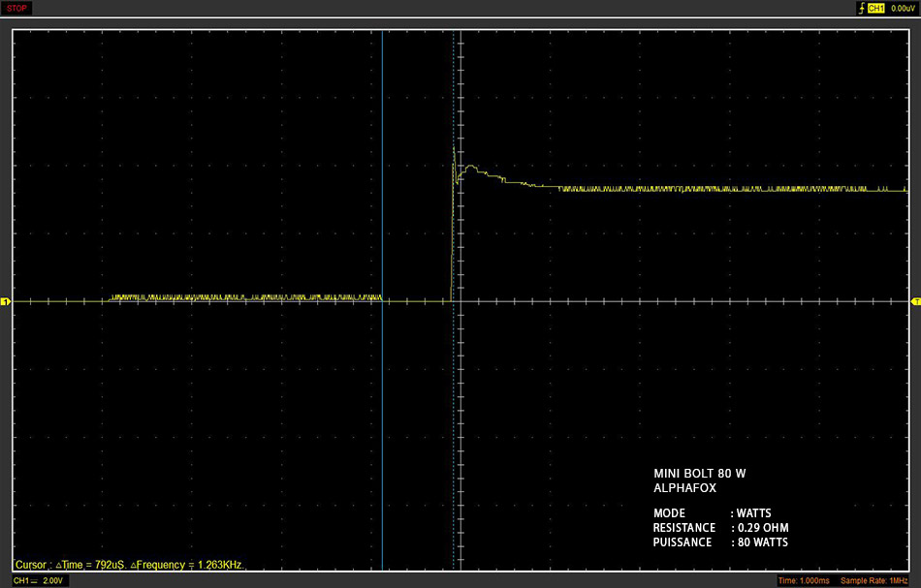Open the Sample Rate: 1MHz setting
Screen dimensions: 921x588
[874, 580]
